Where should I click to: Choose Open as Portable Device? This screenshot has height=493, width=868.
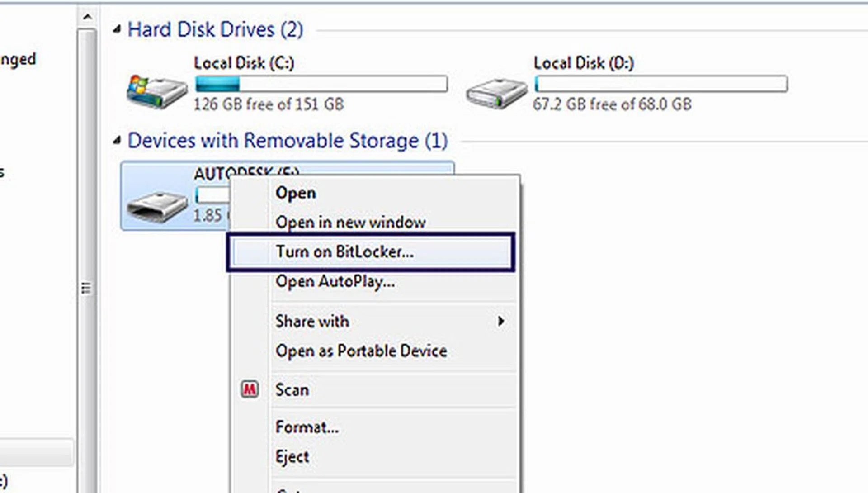[361, 351]
